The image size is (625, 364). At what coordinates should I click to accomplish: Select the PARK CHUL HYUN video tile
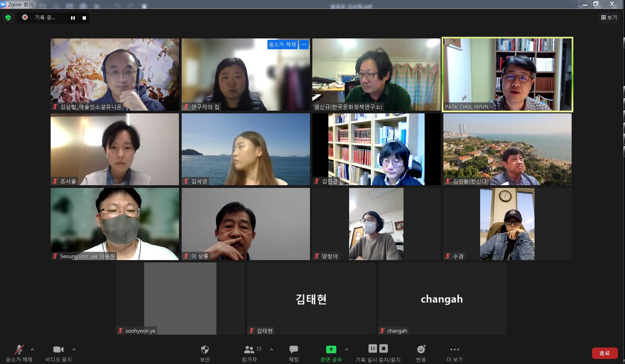tap(507, 74)
